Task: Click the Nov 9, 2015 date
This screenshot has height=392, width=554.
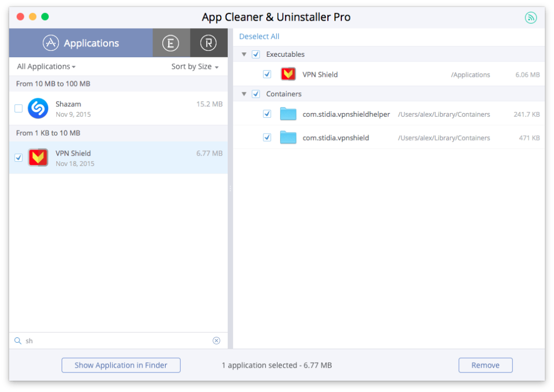Action: click(x=73, y=115)
